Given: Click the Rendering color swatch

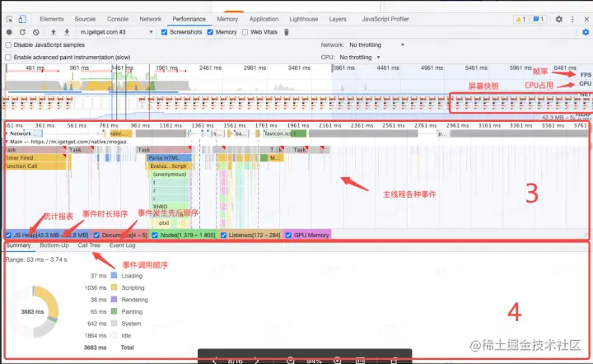Looking at the screenshot, I should pos(114,300).
